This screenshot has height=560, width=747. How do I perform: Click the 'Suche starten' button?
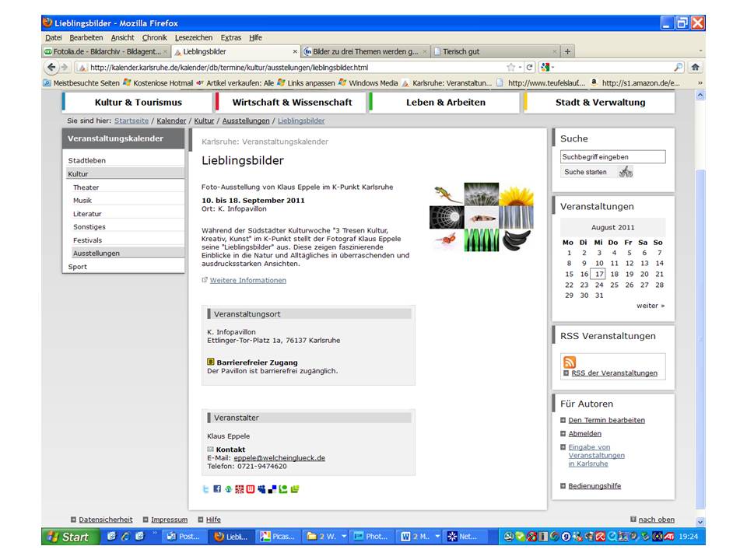tap(586, 172)
